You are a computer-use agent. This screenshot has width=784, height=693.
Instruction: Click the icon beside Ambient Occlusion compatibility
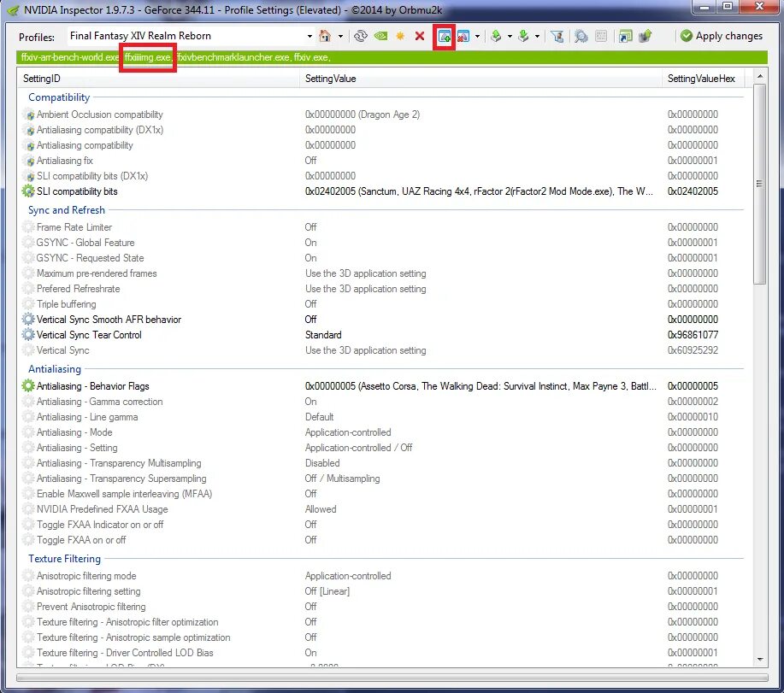coord(30,115)
